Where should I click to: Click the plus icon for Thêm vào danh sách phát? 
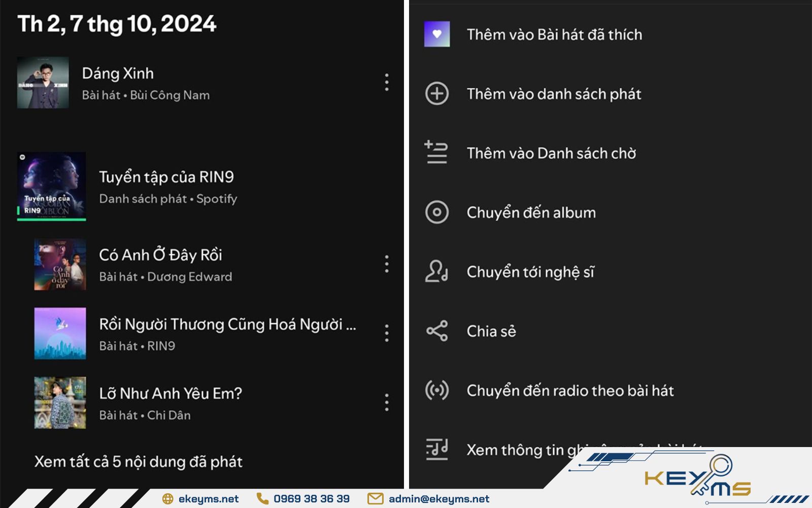(436, 93)
